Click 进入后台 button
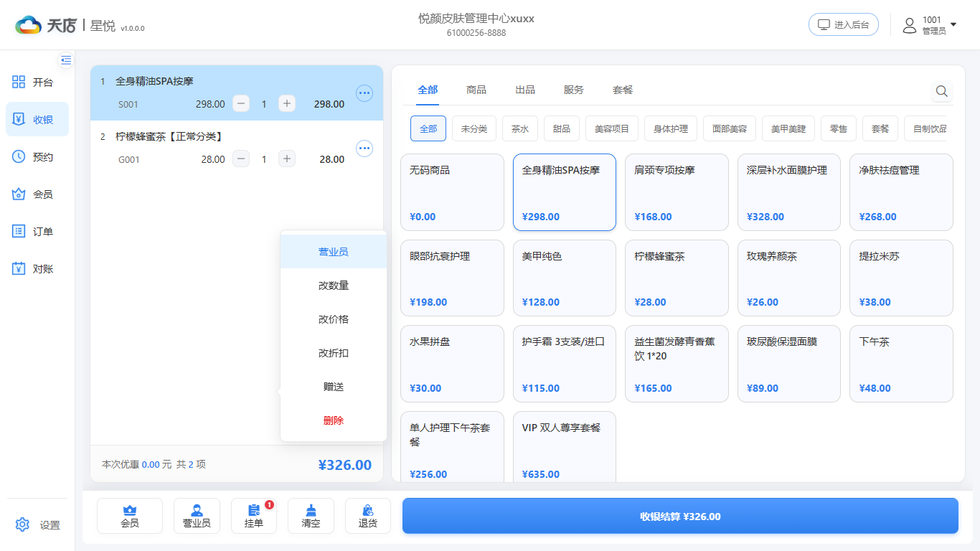980x551 pixels. (x=844, y=24)
